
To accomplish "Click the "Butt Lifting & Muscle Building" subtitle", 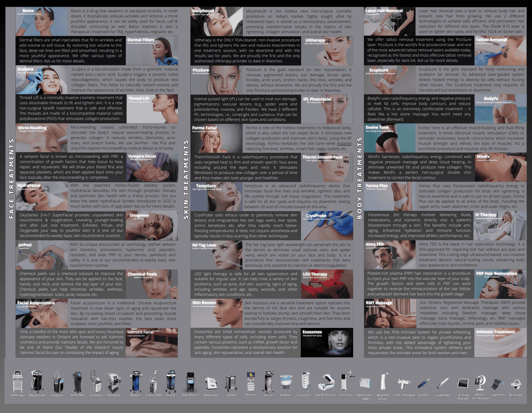I will coord(379,131).
